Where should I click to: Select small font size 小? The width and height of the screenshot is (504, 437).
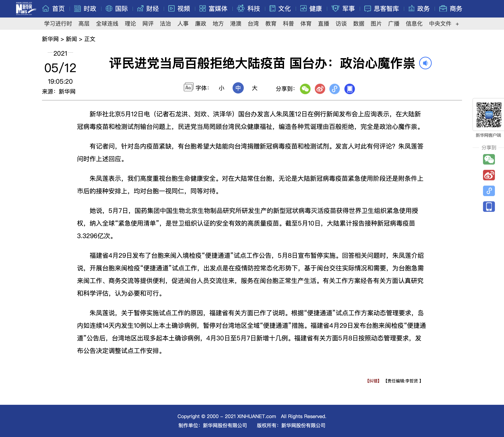(x=221, y=88)
